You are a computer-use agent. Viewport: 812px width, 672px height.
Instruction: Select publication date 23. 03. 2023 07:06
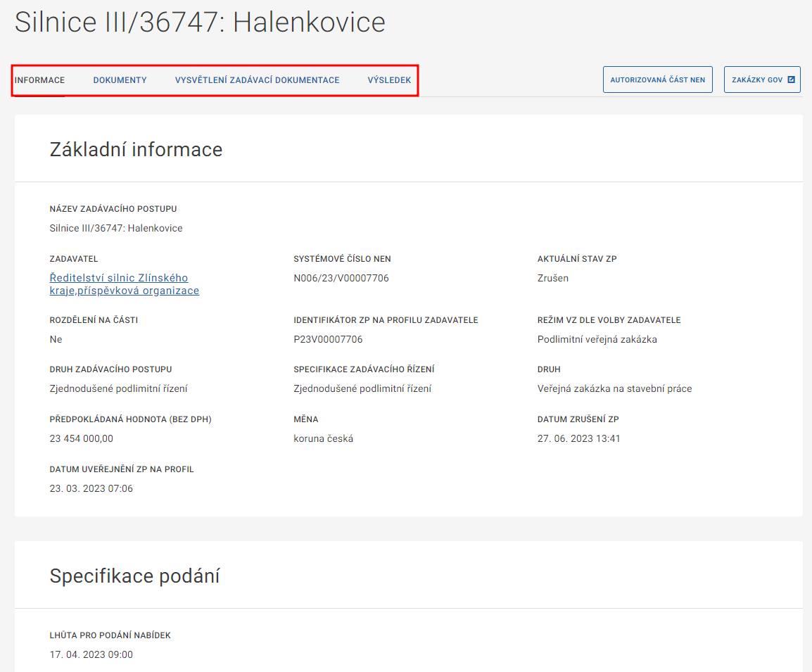click(91, 488)
